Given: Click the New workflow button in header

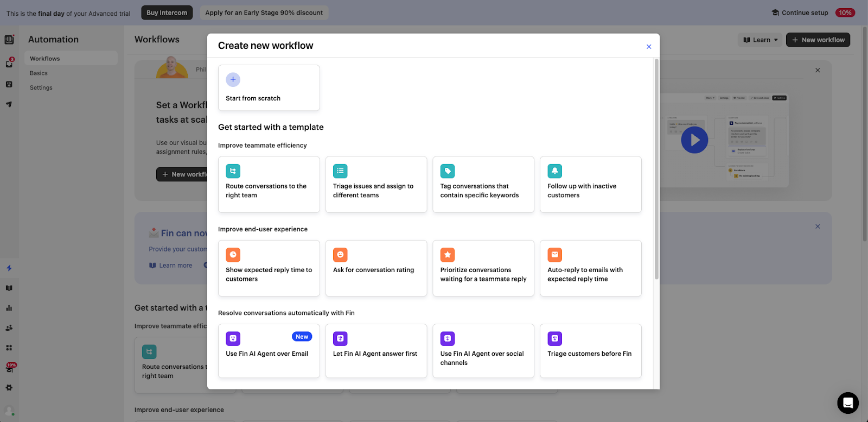Looking at the screenshot, I should 818,40.
